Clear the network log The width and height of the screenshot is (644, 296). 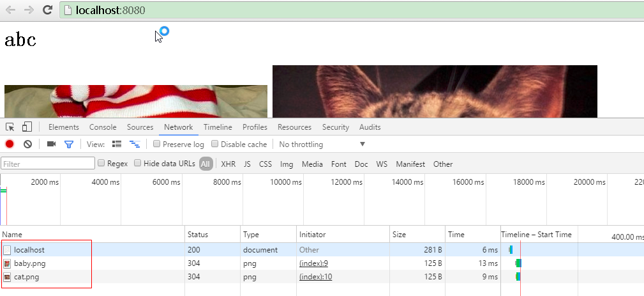click(x=27, y=144)
